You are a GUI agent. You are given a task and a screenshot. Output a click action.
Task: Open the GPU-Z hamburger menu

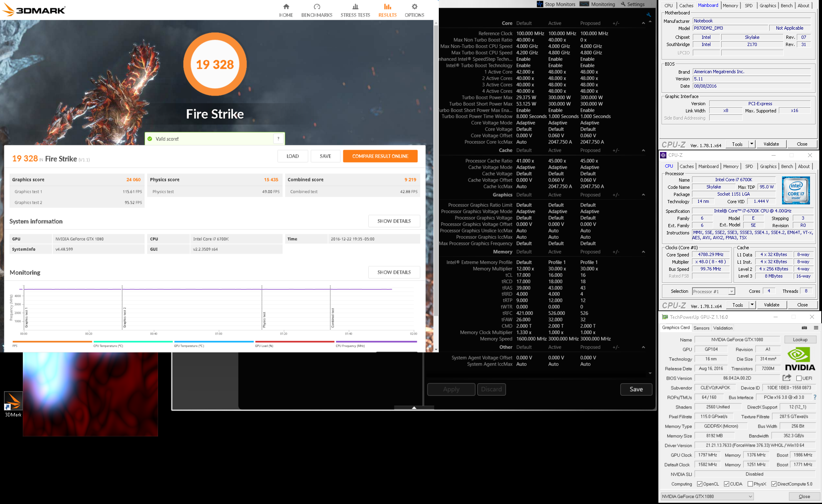(x=816, y=328)
